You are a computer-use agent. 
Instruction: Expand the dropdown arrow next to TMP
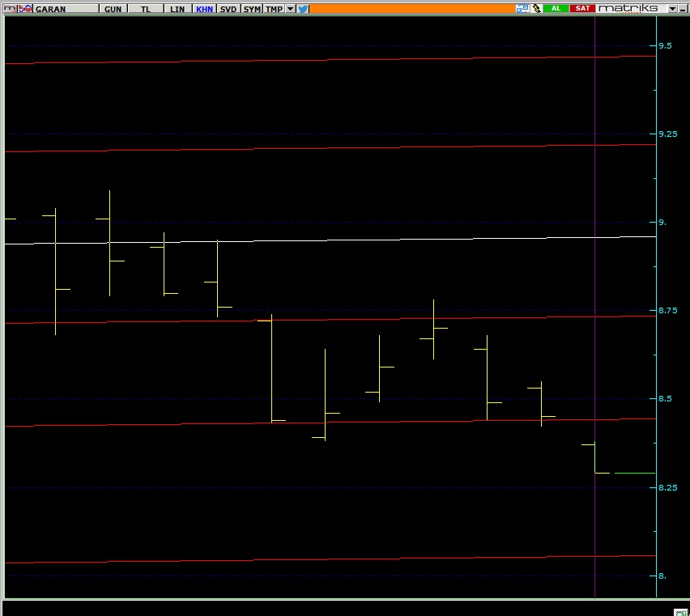click(291, 9)
